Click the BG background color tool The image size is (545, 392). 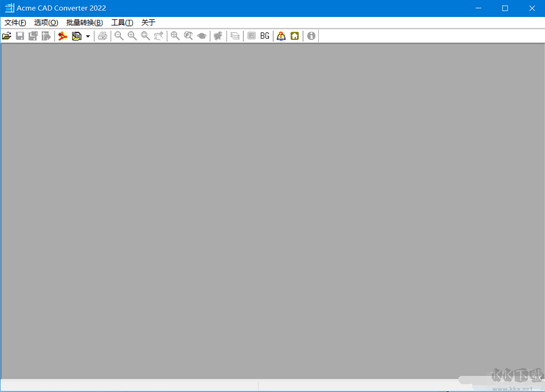point(264,35)
